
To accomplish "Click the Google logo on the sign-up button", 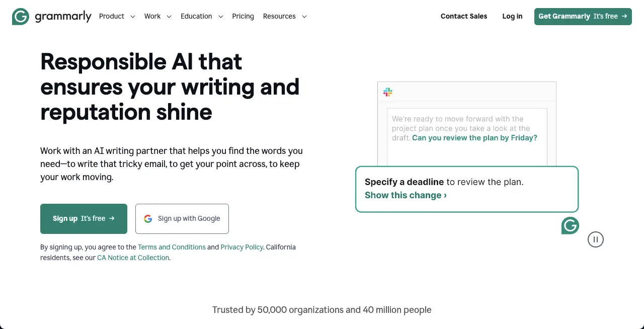I will [148, 219].
